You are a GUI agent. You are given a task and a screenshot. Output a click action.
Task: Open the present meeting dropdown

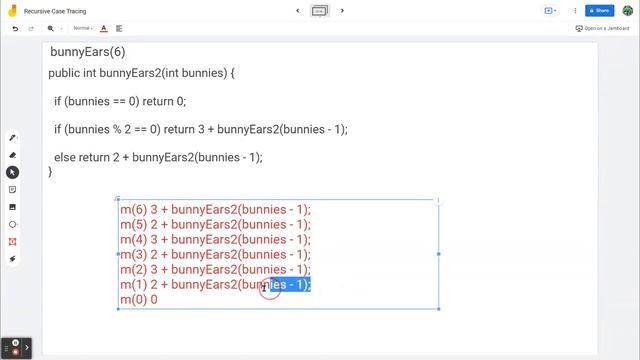(x=551, y=11)
